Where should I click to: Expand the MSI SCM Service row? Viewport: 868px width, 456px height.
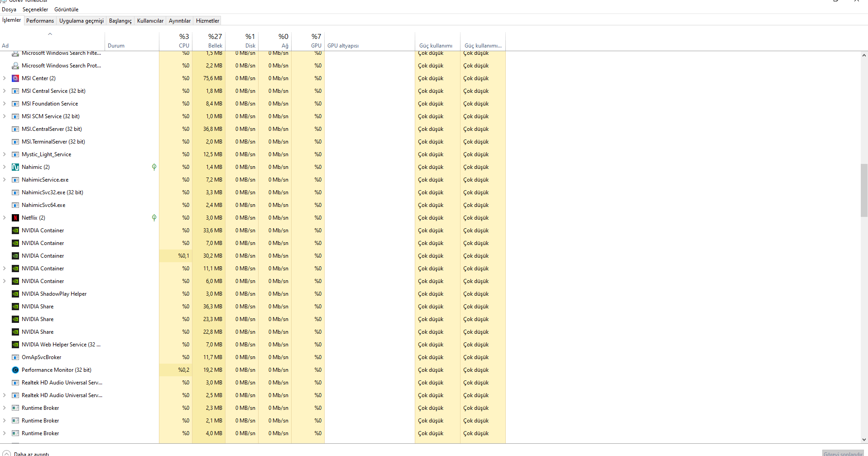pos(5,116)
